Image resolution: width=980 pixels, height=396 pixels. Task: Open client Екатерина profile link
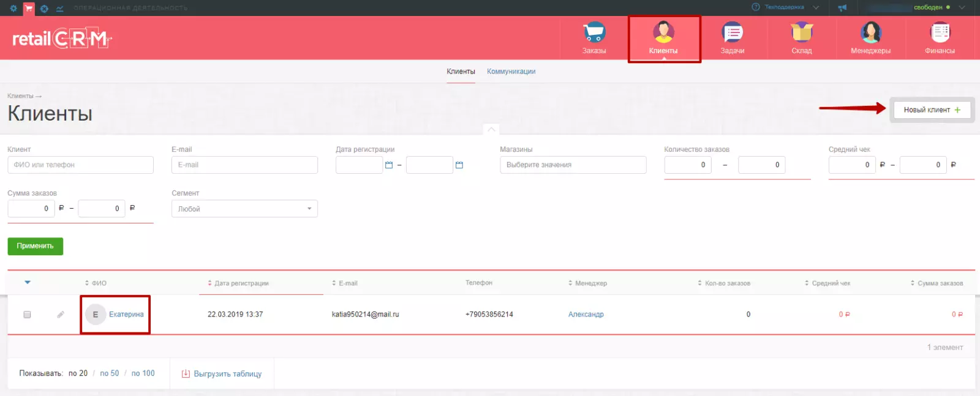click(x=126, y=315)
